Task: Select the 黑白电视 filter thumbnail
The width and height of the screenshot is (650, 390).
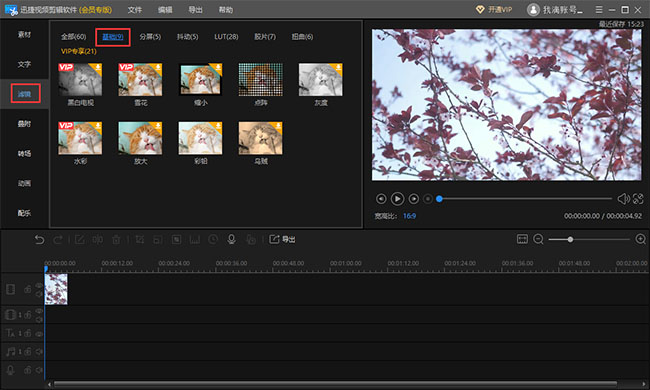Action: click(80, 80)
